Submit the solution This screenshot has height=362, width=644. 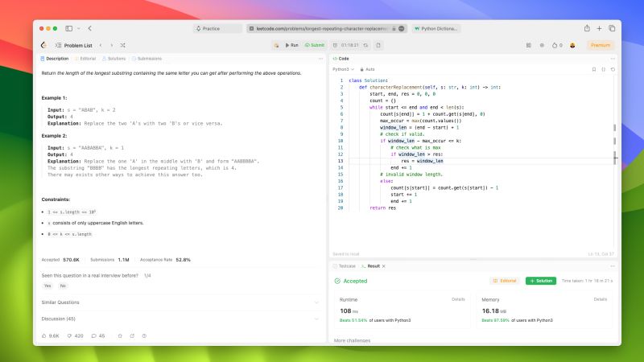[315, 45]
